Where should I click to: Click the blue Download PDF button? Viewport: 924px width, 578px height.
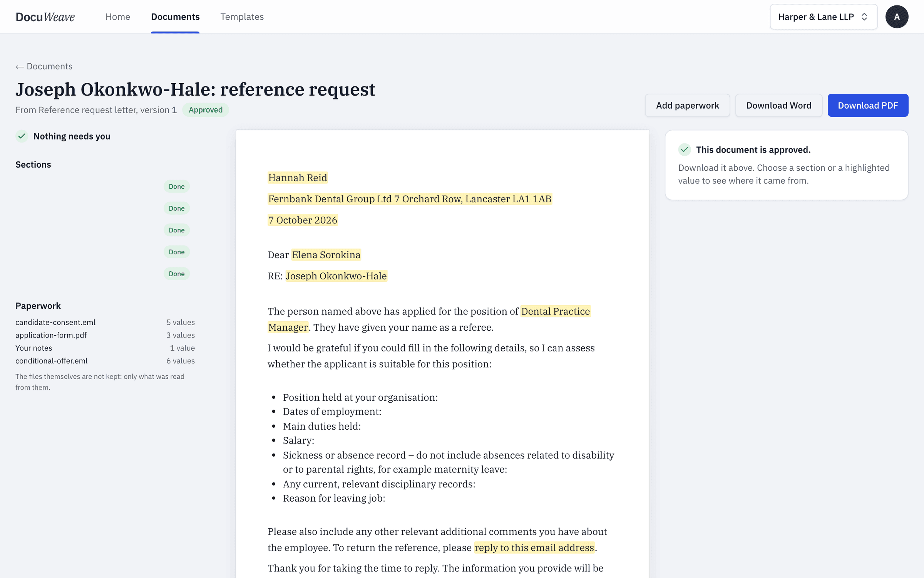(x=868, y=105)
